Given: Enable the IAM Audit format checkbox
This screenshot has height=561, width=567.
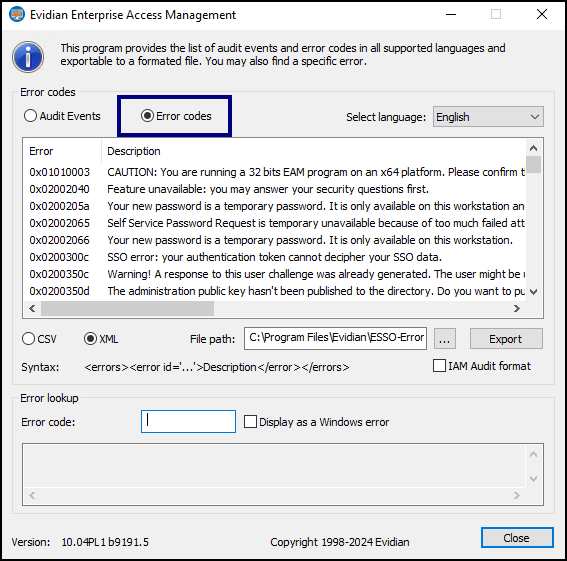Looking at the screenshot, I should coord(482,366).
